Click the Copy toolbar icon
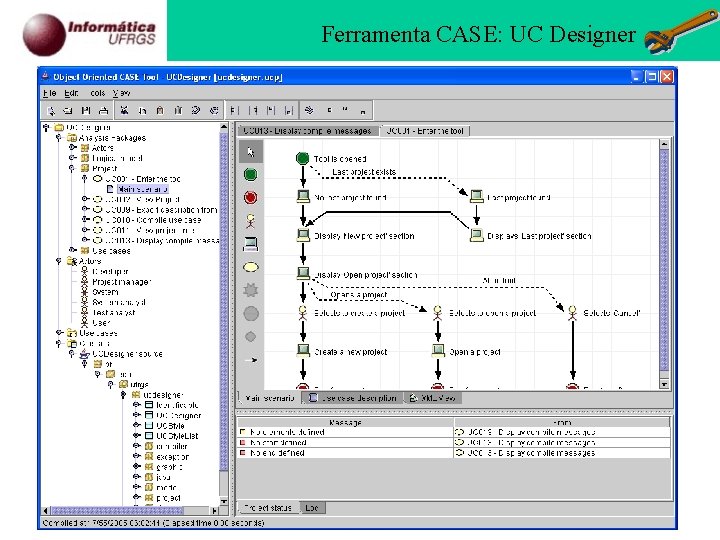 [x=142, y=110]
